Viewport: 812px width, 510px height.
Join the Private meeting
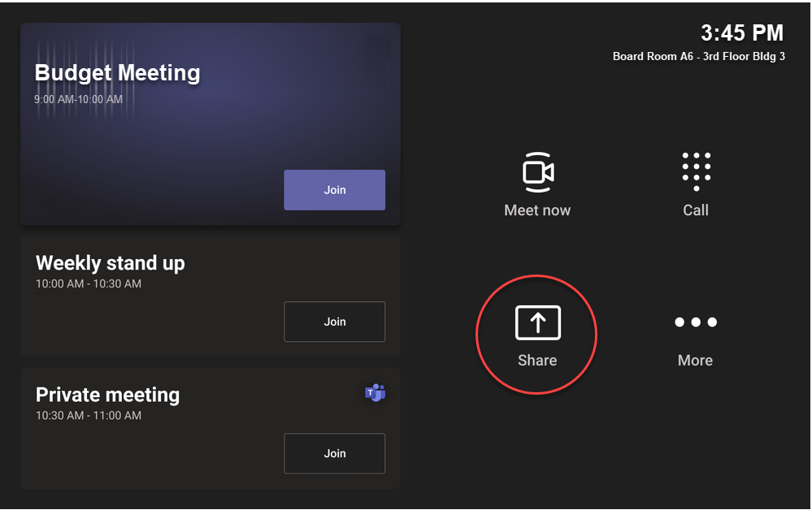(334, 453)
